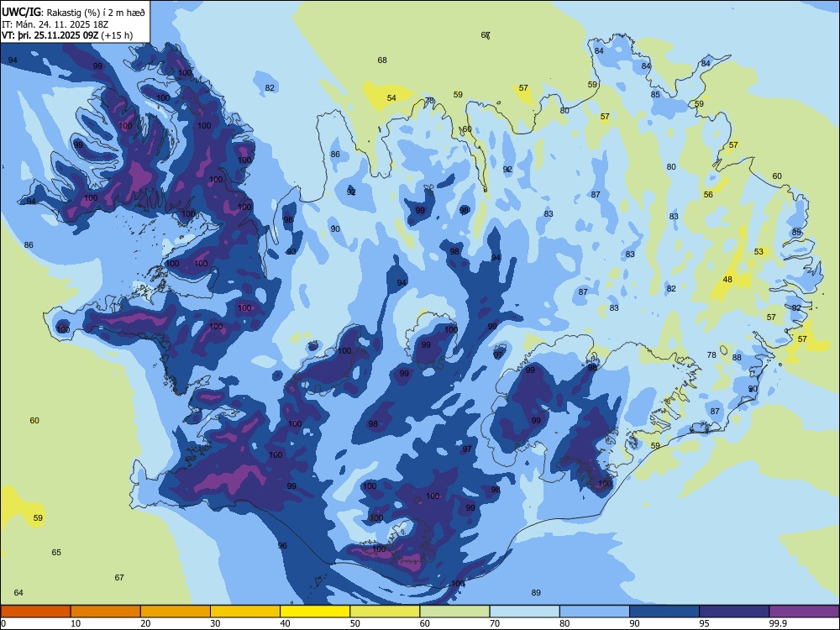Select the bright yellow 40–50 legend swatch

coord(315,612)
